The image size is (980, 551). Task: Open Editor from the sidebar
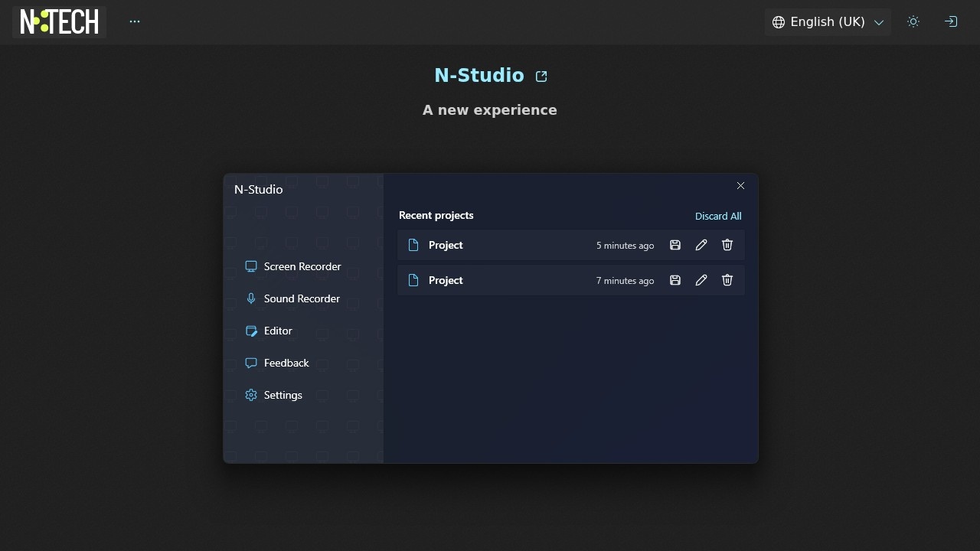[x=269, y=331]
